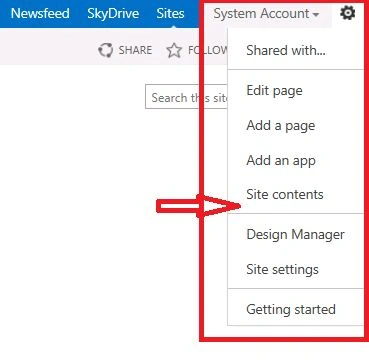Expand the System Account dropdown
The height and width of the screenshot is (362, 369).
coord(266,14)
